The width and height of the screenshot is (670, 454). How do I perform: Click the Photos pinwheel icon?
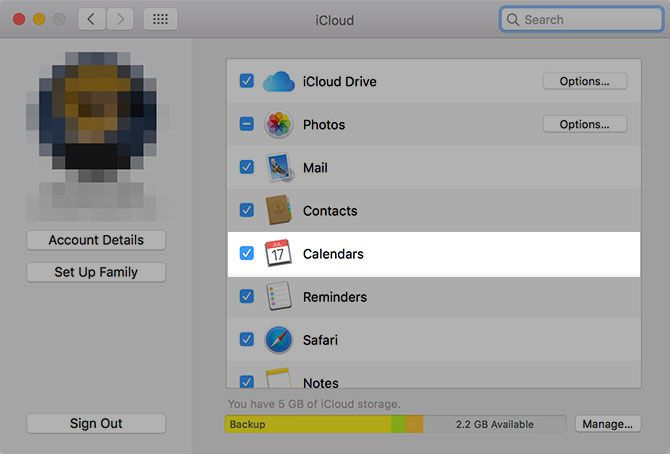[x=279, y=124]
